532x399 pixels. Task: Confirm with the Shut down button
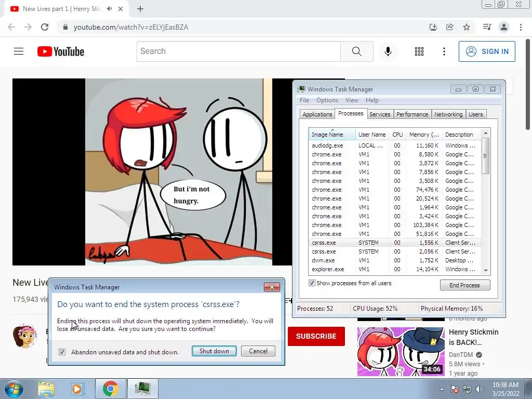214,351
